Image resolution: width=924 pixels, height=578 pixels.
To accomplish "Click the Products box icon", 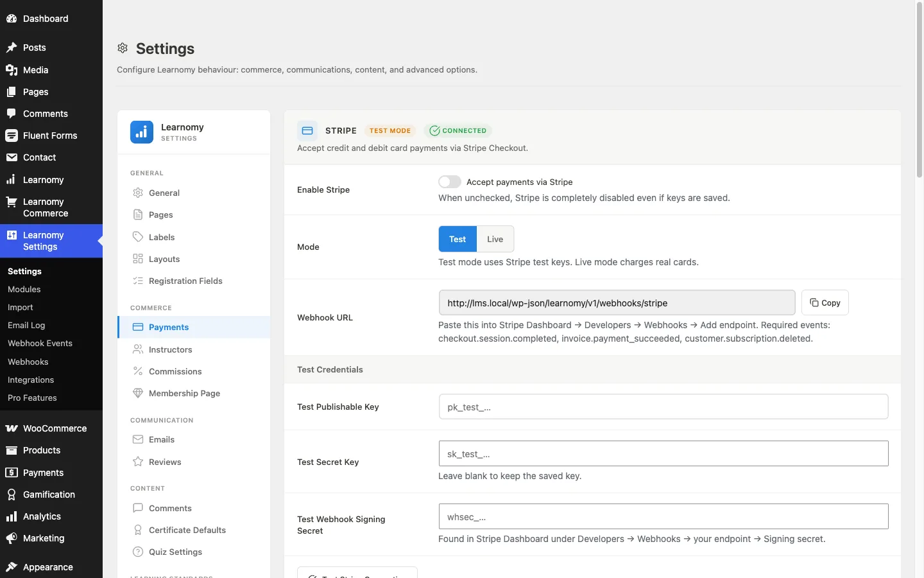I will (12, 450).
